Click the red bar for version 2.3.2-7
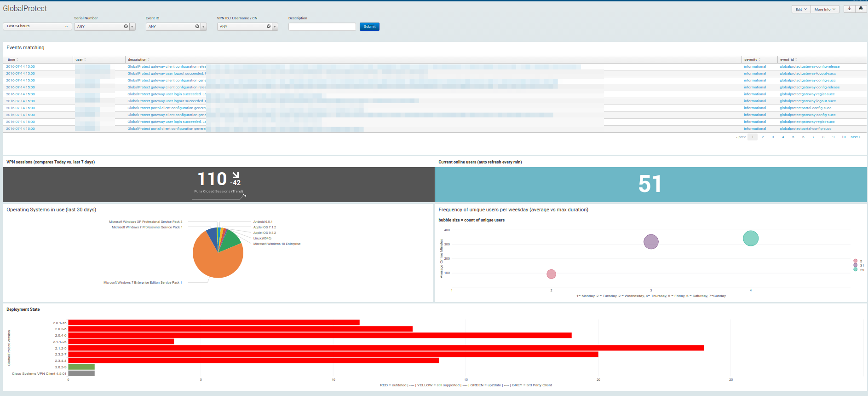This screenshot has height=396, width=868. [333, 354]
